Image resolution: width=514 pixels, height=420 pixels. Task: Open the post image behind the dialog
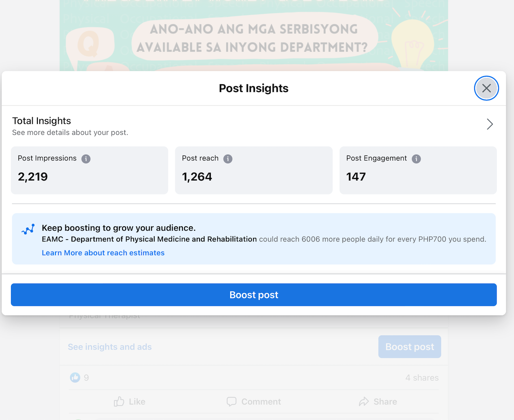point(254,36)
